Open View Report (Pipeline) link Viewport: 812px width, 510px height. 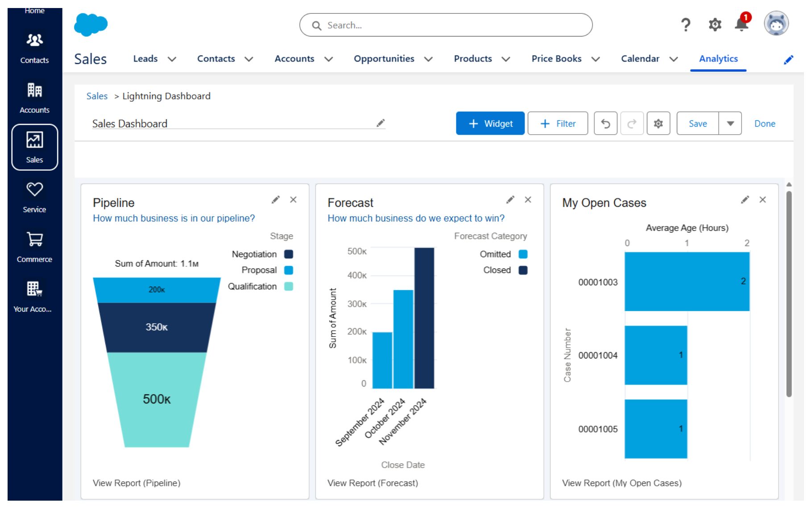[x=137, y=483]
